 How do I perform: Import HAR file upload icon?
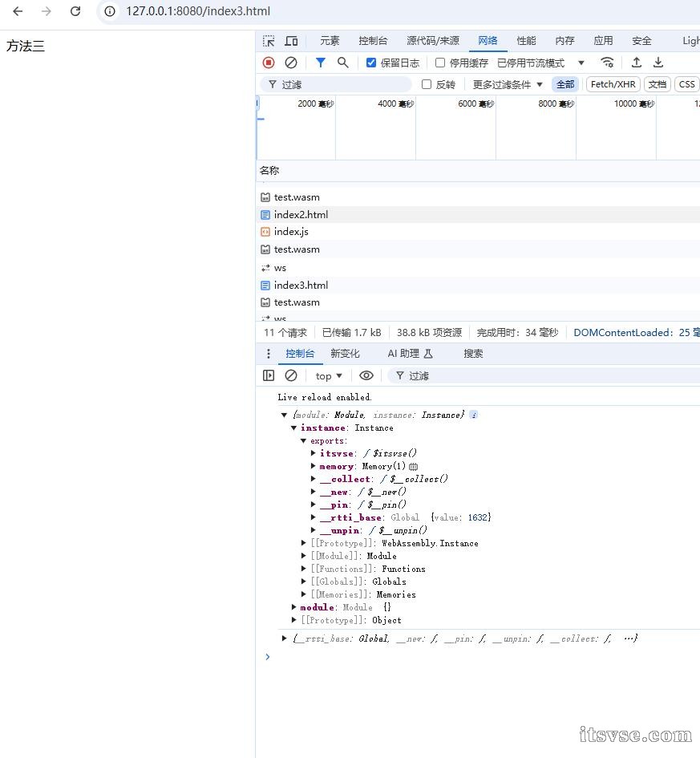click(x=637, y=63)
